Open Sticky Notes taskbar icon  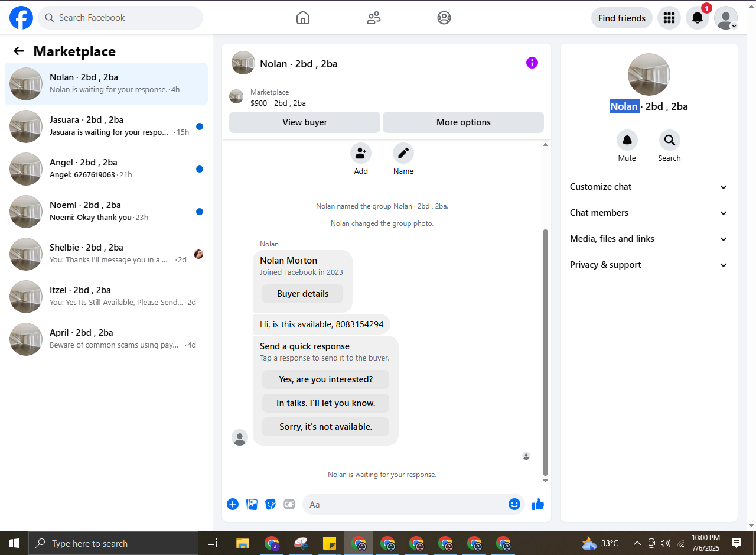330,543
